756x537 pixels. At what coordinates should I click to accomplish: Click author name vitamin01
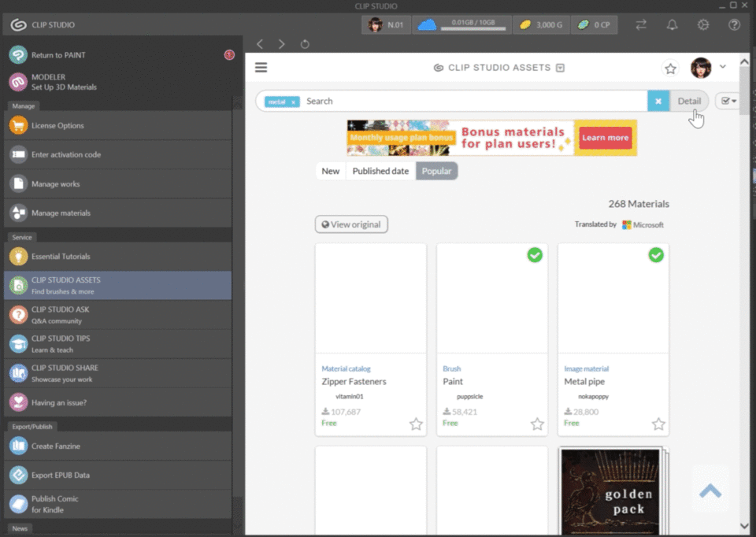pos(350,397)
